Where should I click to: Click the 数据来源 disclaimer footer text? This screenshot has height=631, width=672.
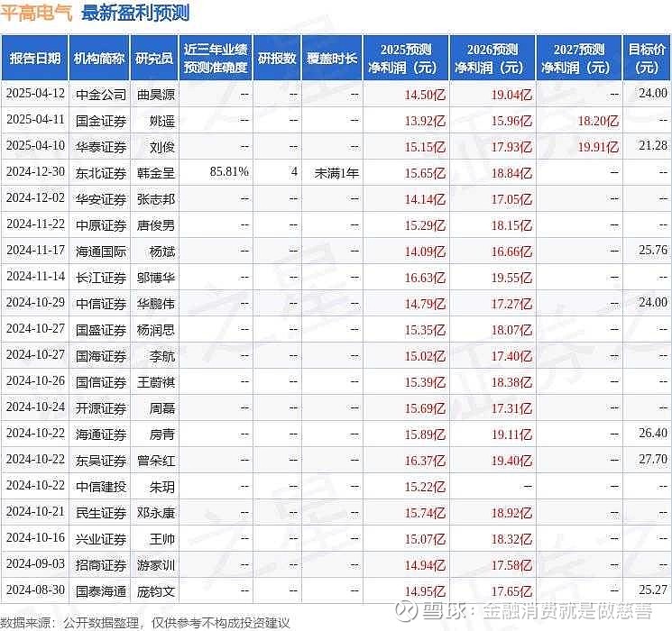tap(145, 622)
